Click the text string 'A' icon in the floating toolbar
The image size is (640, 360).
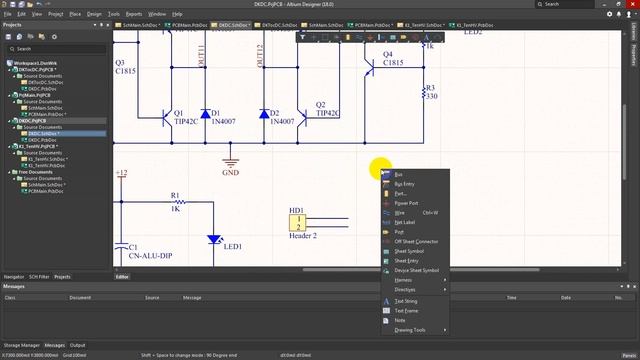point(427,37)
